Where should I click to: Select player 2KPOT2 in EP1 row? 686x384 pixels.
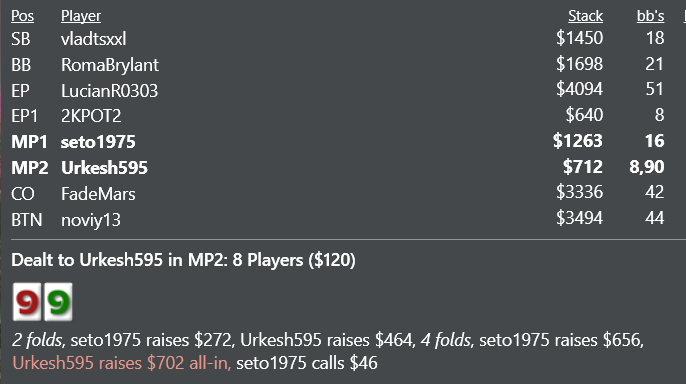(91, 116)
